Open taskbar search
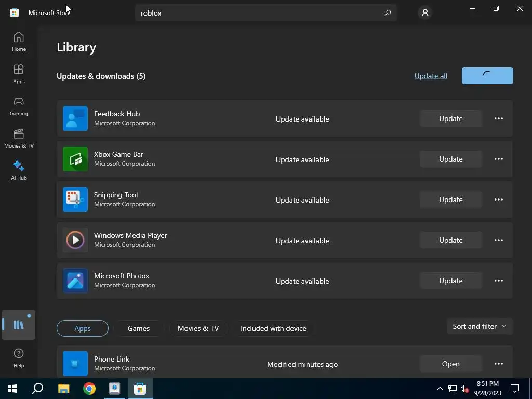532x399 pixels. [x=37, y=389]
